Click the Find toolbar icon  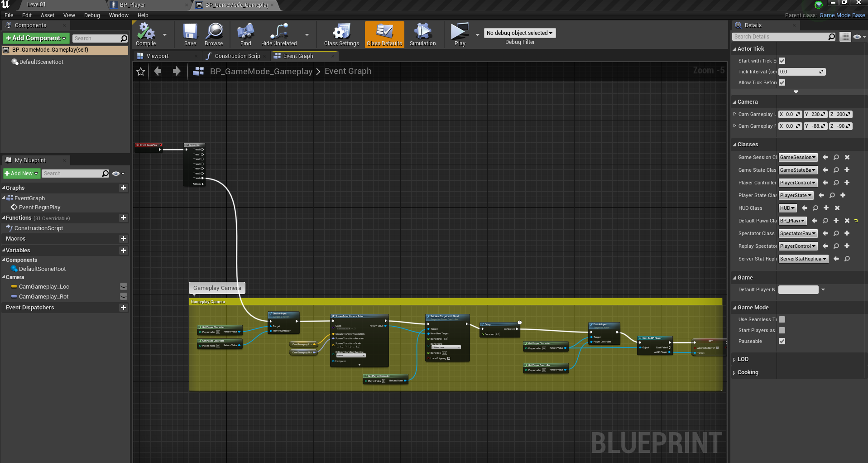(245, 34)
